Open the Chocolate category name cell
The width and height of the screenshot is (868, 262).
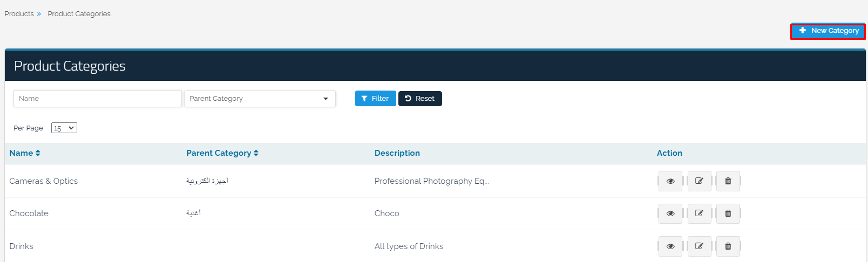coord(29,213)
